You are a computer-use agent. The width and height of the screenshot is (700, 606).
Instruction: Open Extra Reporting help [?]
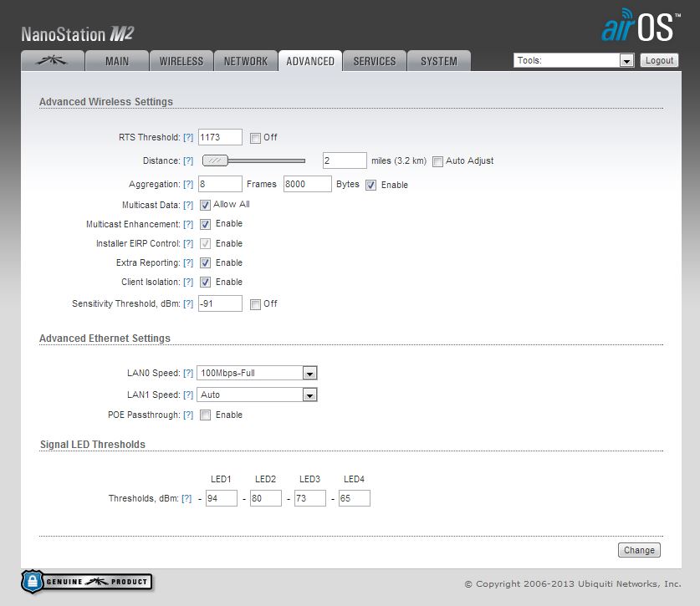click(188, 262)
